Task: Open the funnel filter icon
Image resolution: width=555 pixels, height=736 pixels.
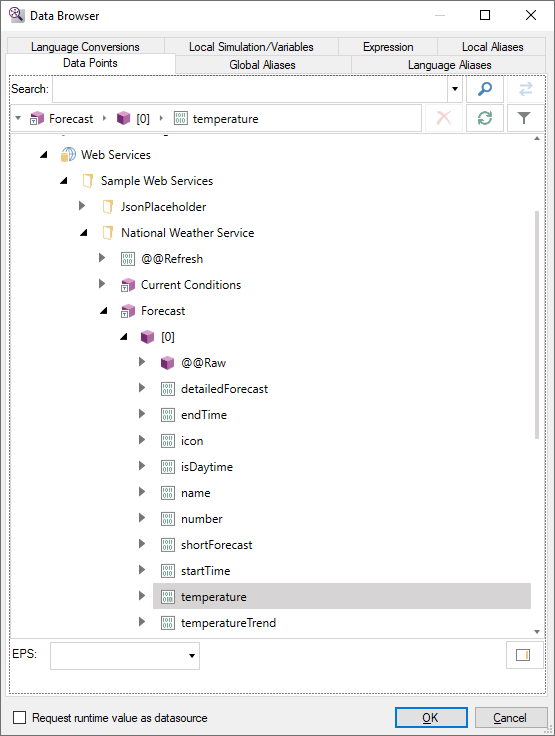Action: point(524,118)
